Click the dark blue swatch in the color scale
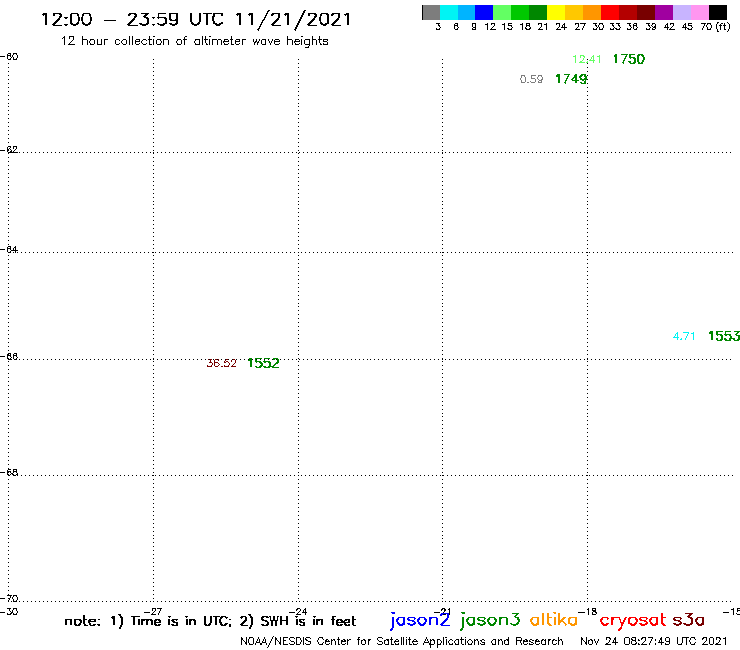Screen dimensions: 740x650 point(484,12)
